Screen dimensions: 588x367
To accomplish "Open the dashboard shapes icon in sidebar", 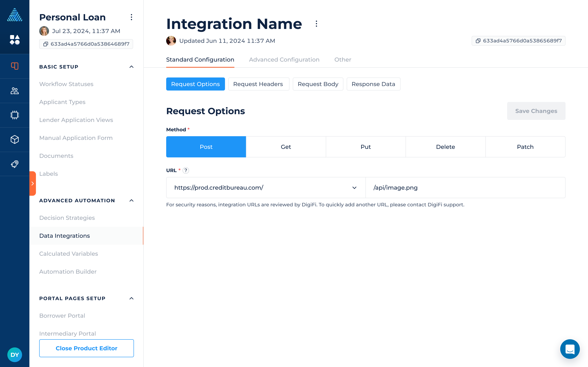I will pos(14,40).
